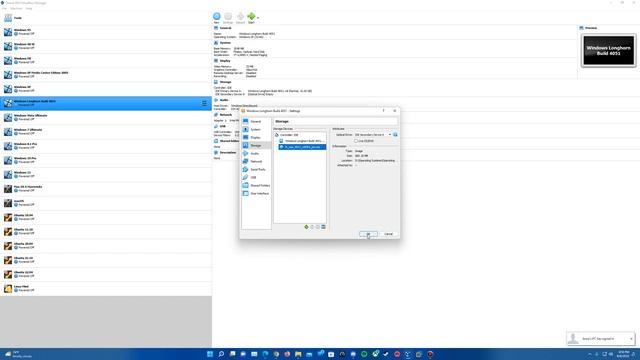Open the File menu

(4, 8)
